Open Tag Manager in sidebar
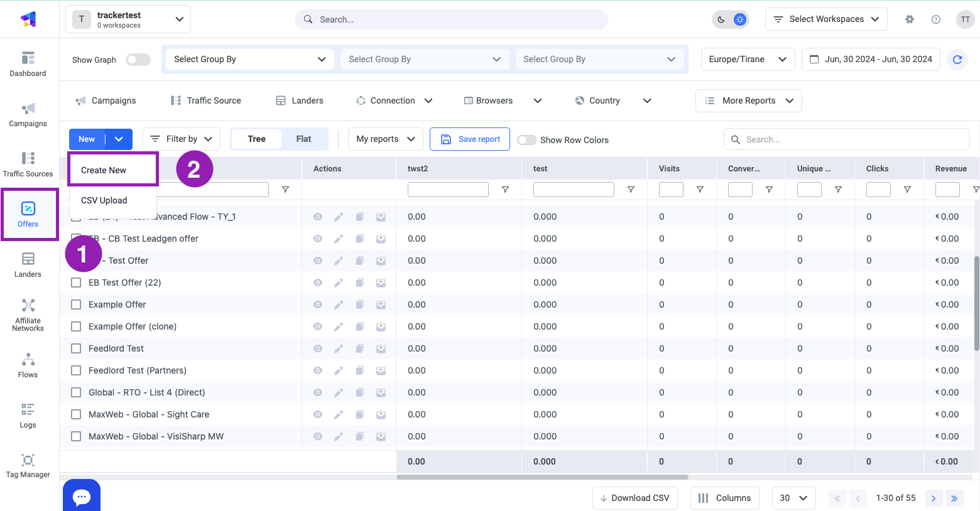This screenshot has height=511, width=980. pos(28,466)
